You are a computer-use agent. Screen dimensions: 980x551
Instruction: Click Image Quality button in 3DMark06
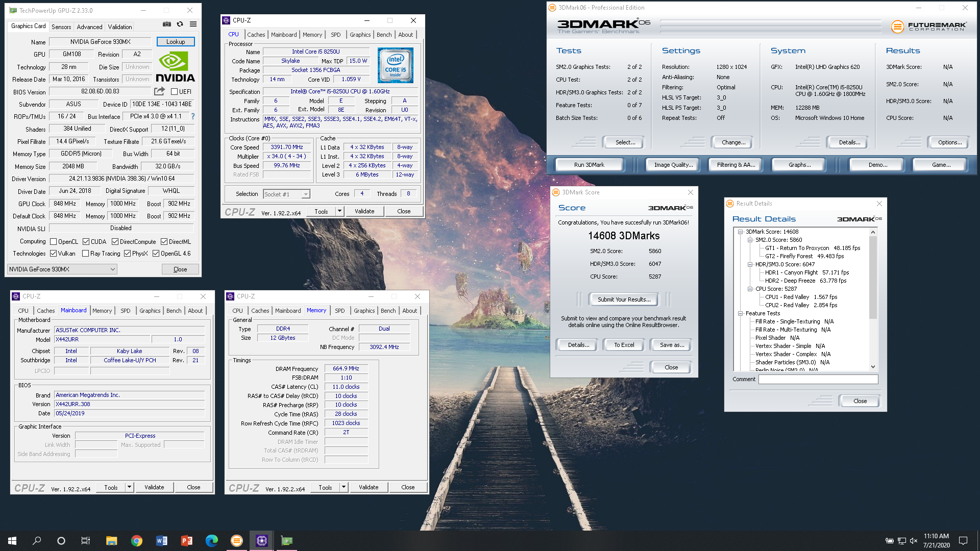[674, 165]
